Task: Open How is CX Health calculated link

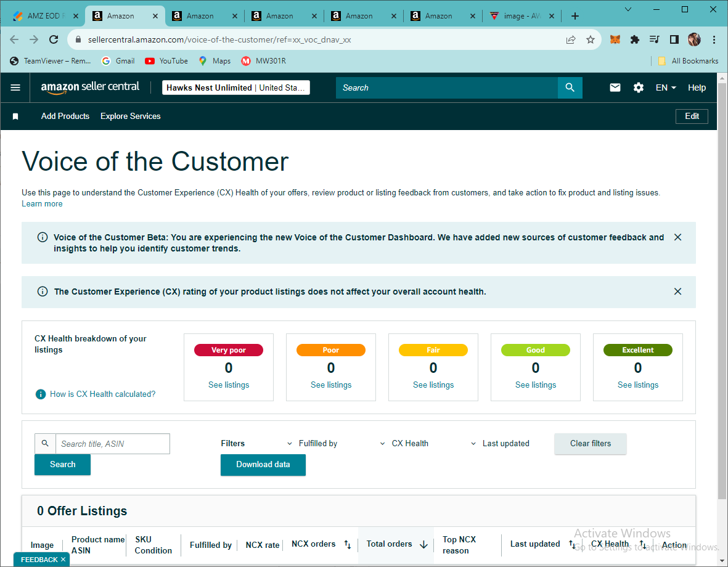Action: coord(102,394)
